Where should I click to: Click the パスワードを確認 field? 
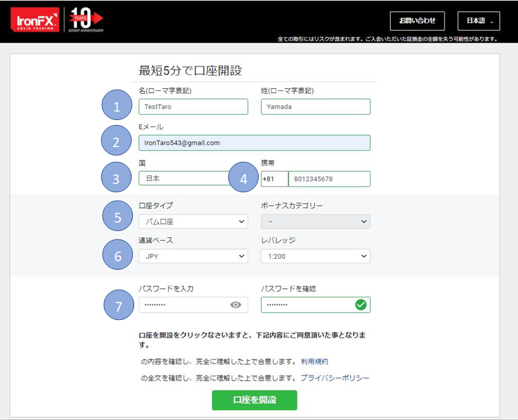[315, 305]
